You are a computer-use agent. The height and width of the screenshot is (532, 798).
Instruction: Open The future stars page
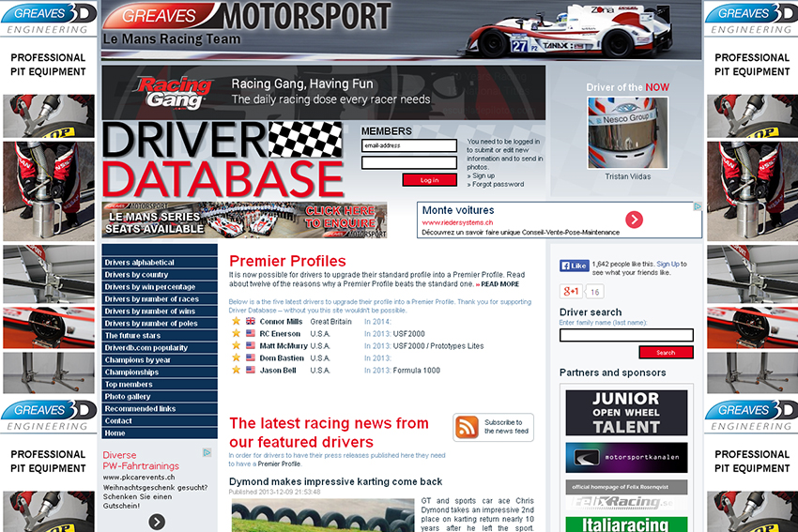click(x=160, y=336)
